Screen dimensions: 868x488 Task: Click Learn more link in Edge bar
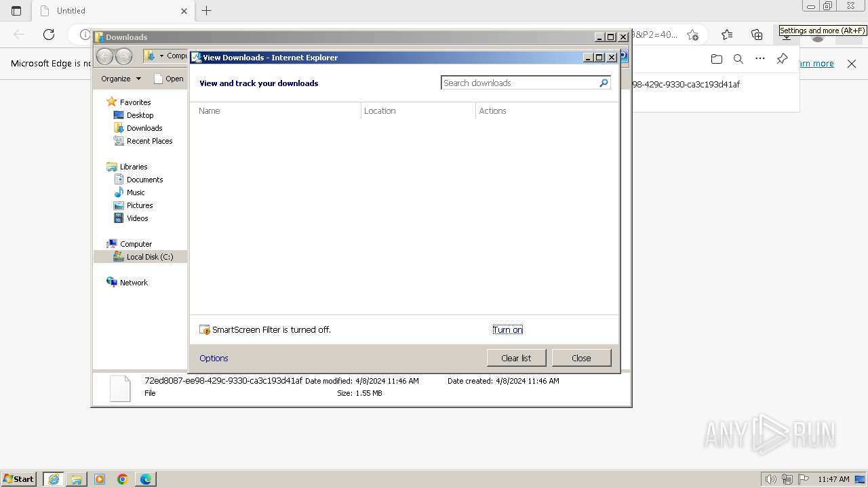(816, 64)
